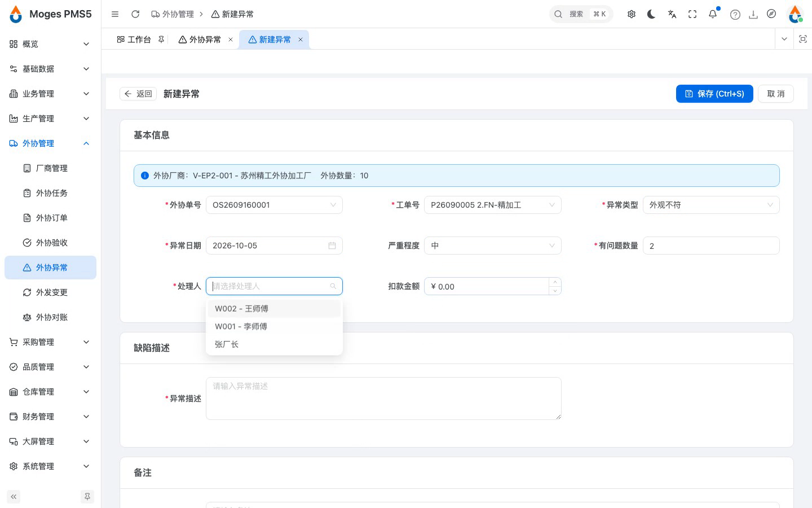The image size is (812, 508).
Task: Open 厂商管理 in sidebar
Action: pos(51,168)
